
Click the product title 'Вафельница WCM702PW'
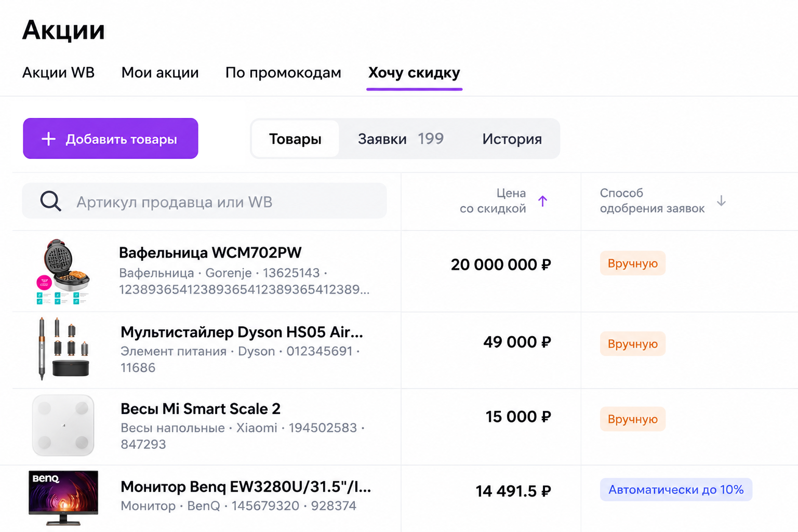click(x=210, y=253)
